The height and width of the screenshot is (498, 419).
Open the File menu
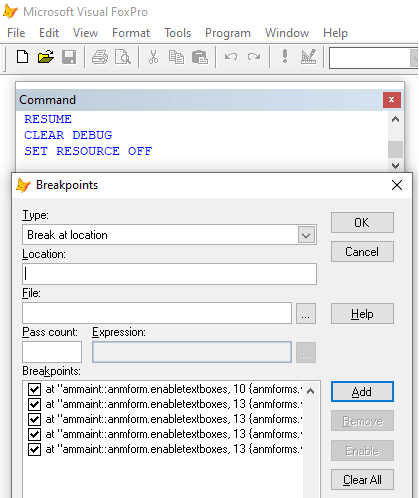click(16, 33)
